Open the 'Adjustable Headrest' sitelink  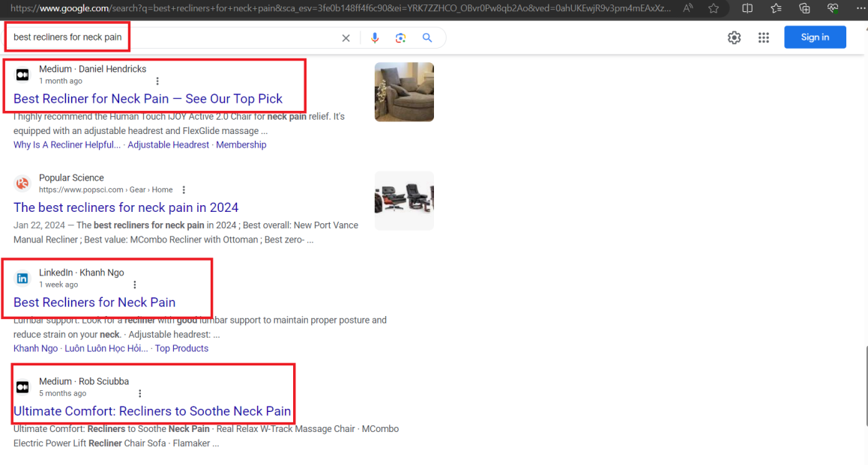point(169,145)
